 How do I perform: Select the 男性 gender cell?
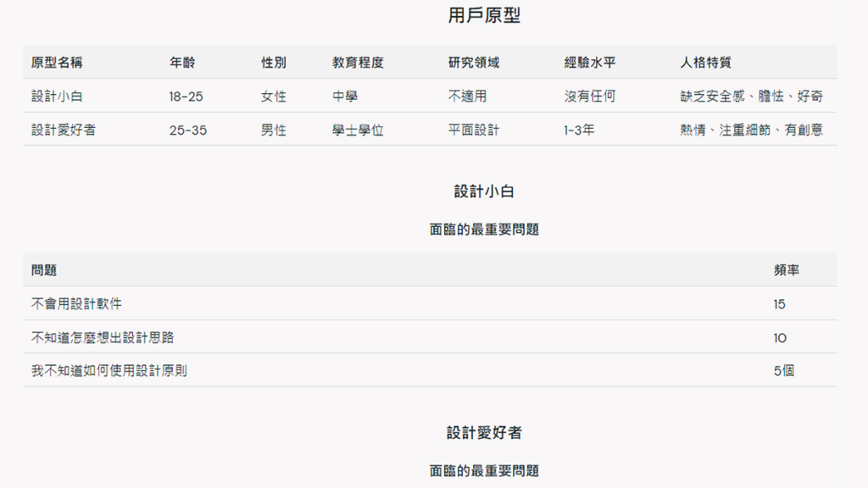274,130
